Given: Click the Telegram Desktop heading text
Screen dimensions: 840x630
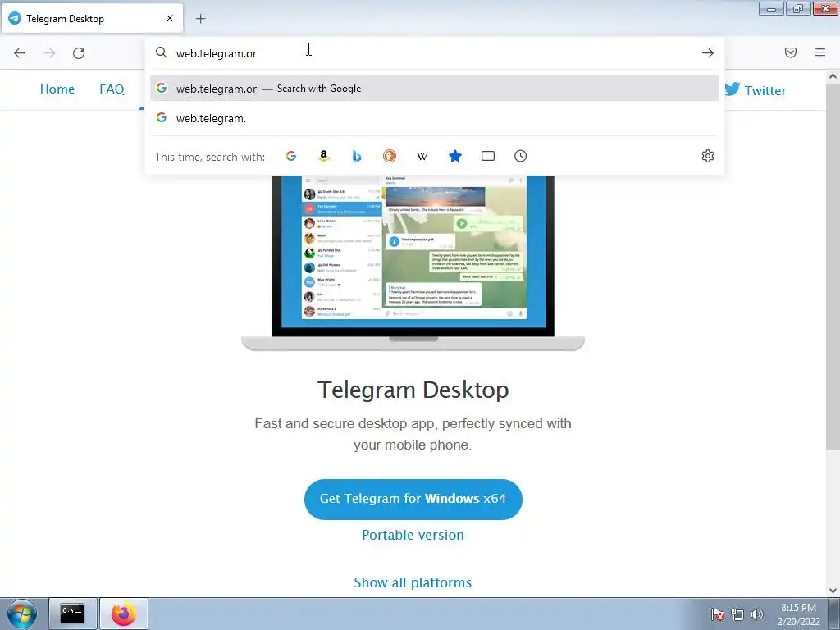Looking at the screenshot, I should click(413, 390).
